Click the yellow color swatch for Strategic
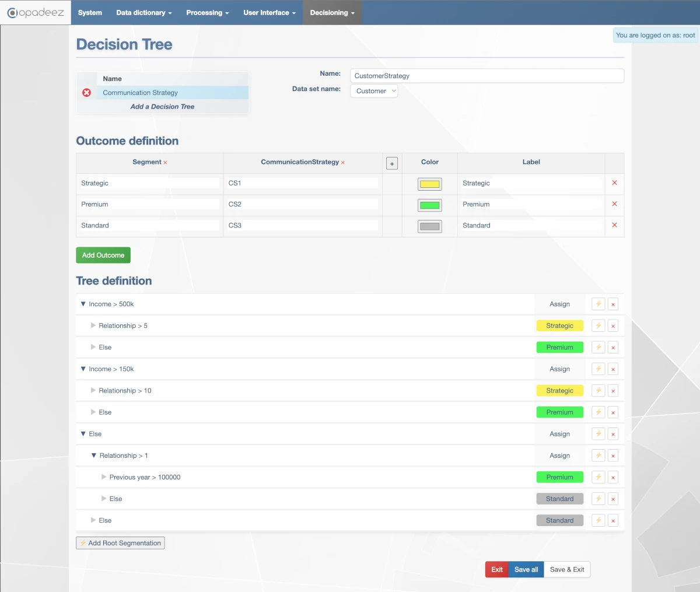 click(429, 184)
